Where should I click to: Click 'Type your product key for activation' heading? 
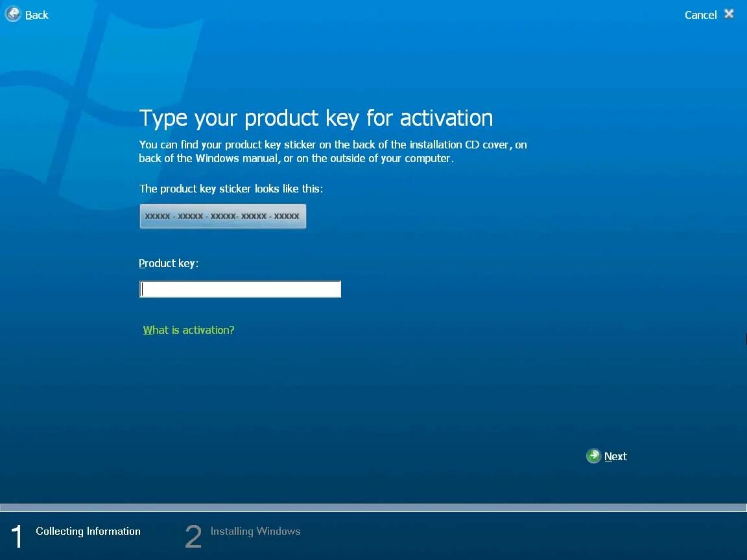click(316, 118)
